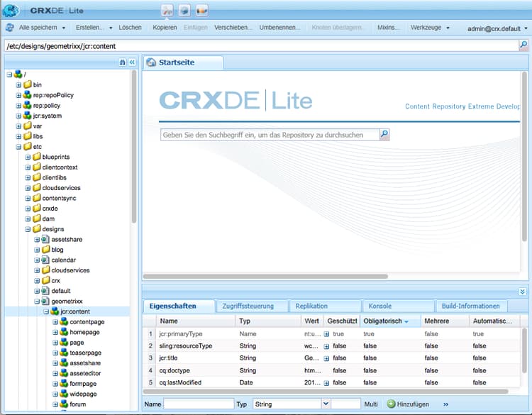Screen dimensions: 532x415
Task: Click the clientlibs folder icon
Action: [37, 177]
